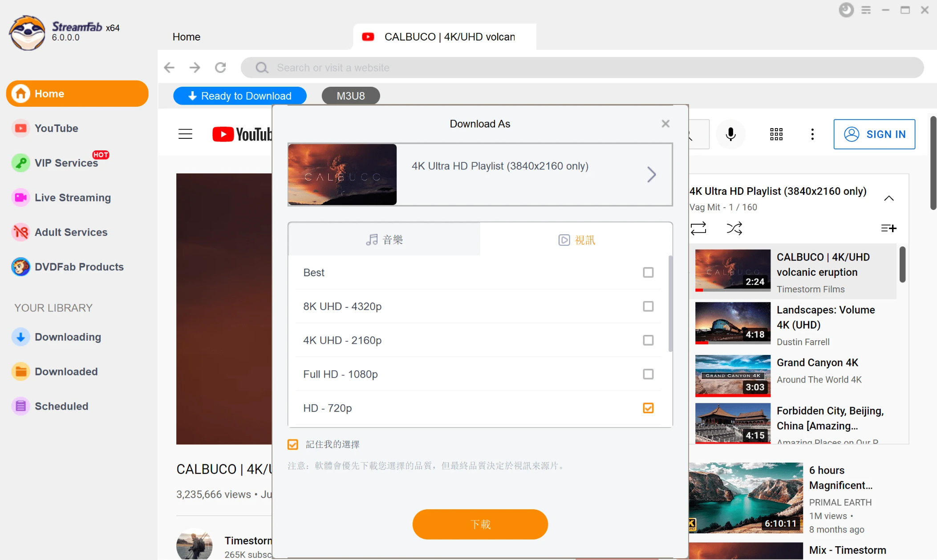Open the Downloading library icon
This screenshot has height=560, width=937.
pyautogui.click(x=20, y=337)
